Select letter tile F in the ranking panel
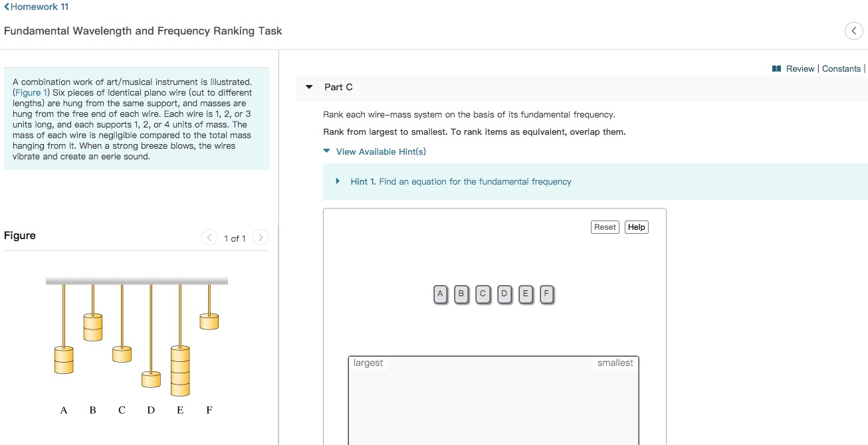 546,294
